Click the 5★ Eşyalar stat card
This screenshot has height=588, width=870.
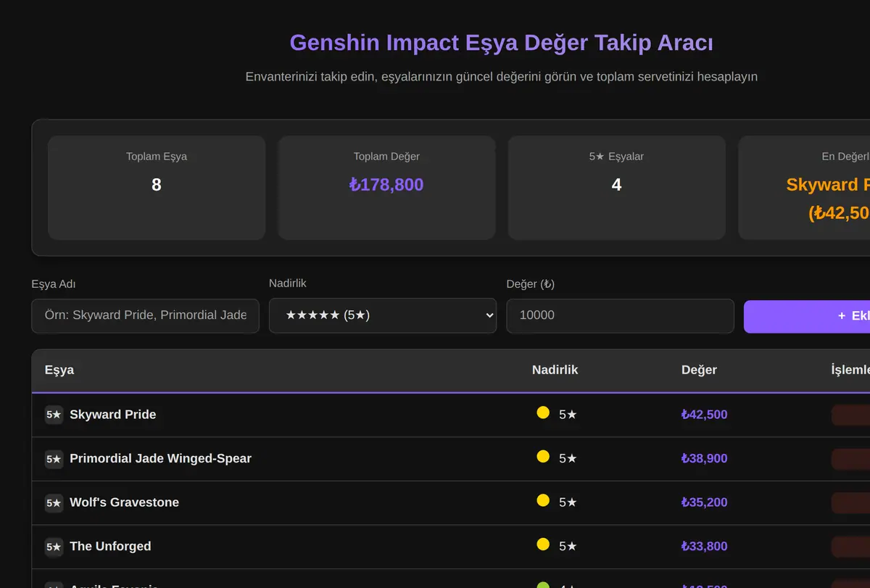click(x=616, y=188)
